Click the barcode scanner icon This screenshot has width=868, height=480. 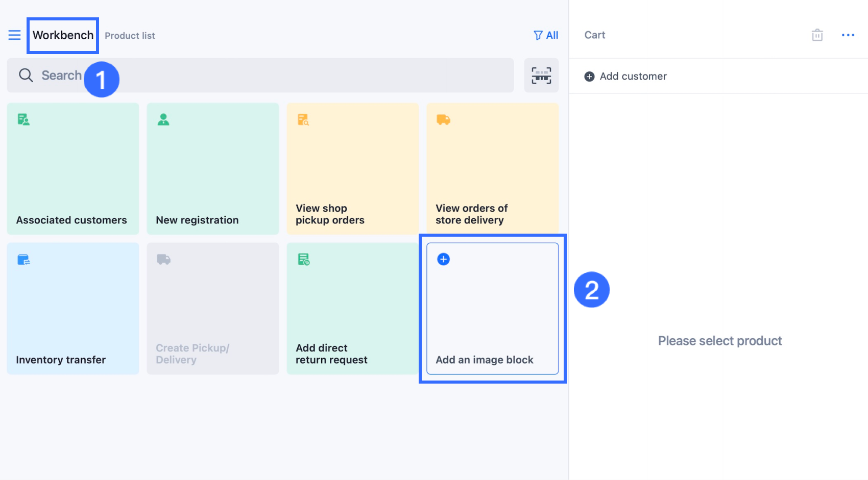click(541, 75)
